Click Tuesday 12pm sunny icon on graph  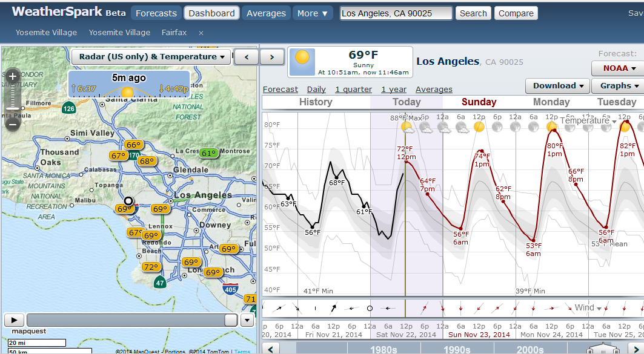point(625,126)
